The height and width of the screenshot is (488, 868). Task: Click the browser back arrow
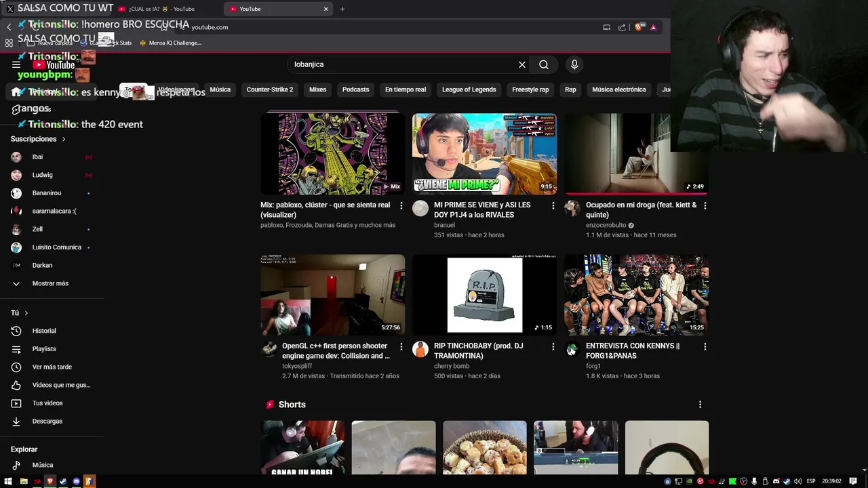[x=9, y=27]
